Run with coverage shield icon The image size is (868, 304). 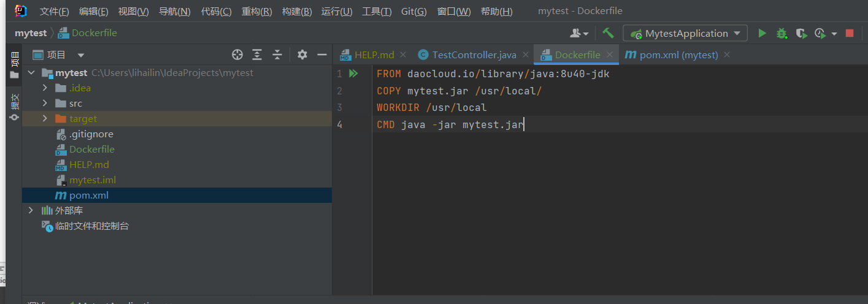(801, 33)
